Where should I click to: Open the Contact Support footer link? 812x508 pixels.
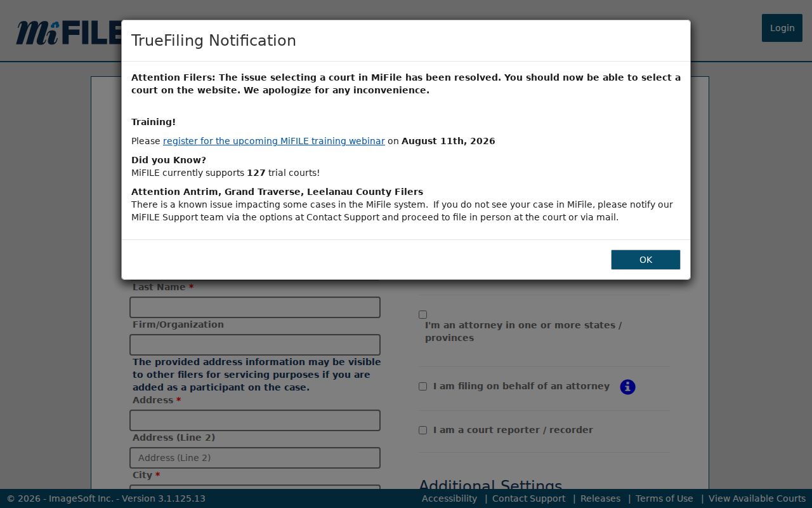[528, 498]
